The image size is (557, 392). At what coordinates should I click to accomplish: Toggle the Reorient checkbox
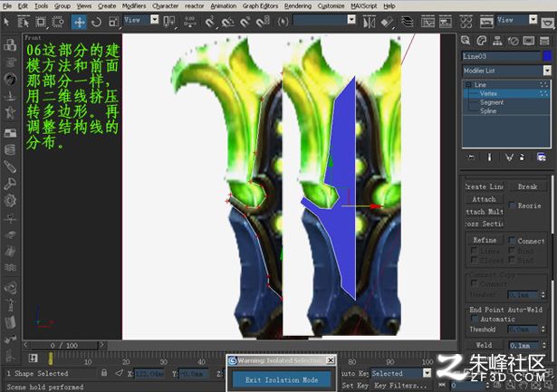click(513, 206)
